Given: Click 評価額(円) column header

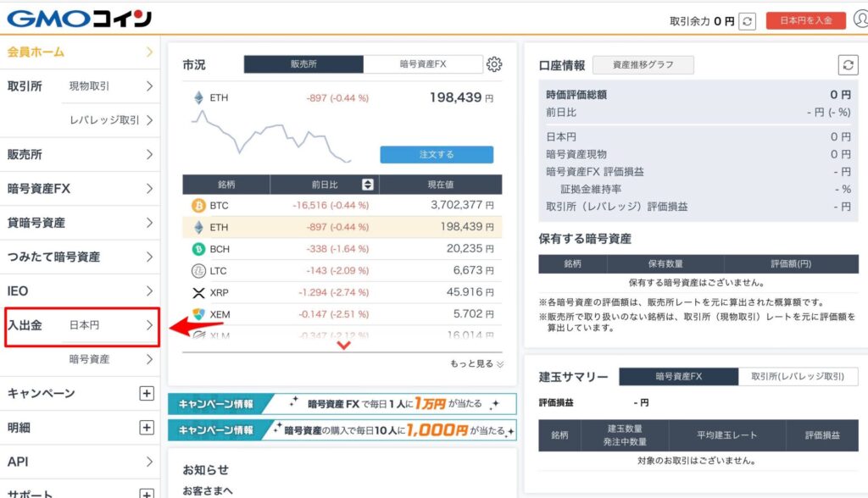Looking at the screenshot, I should point(791,264).
